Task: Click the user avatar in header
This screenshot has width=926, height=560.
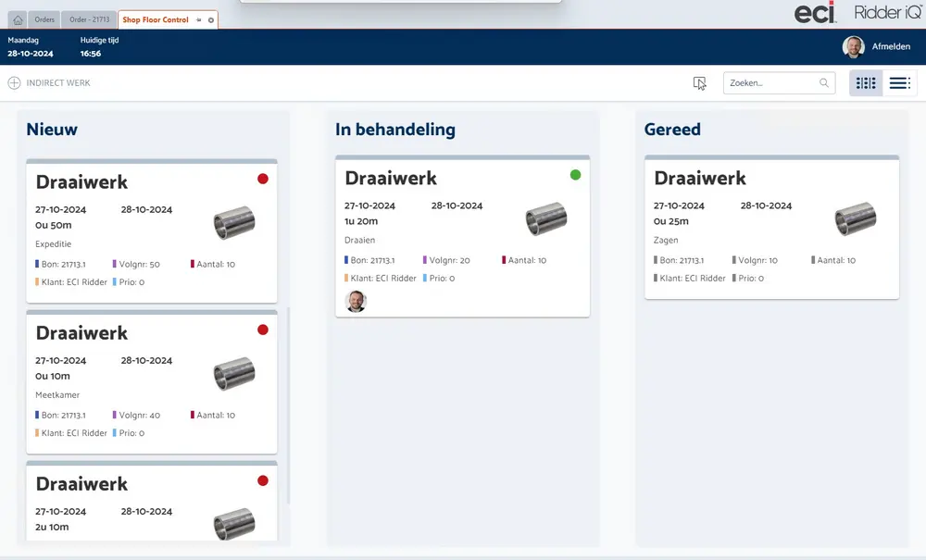Action: coord(853,47)
